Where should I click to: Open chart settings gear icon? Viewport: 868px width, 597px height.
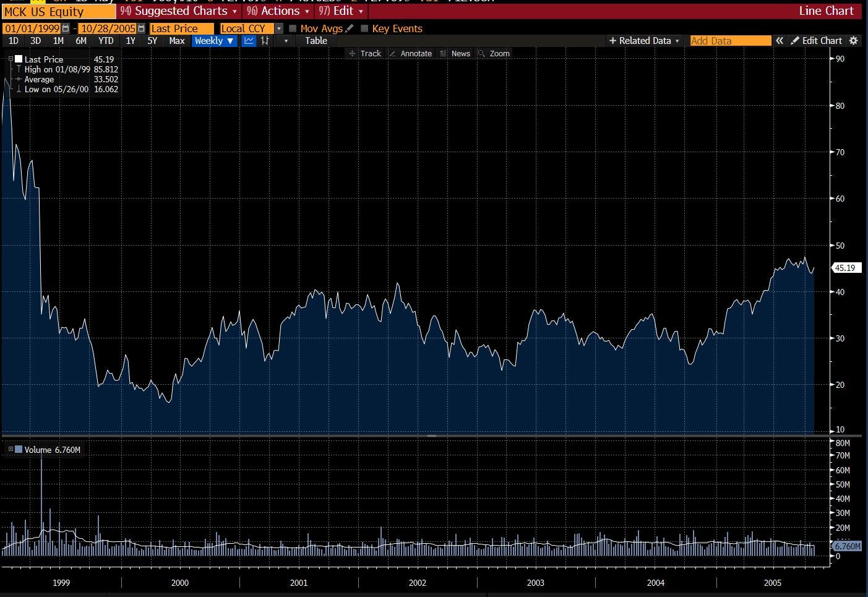coord(854,41)
